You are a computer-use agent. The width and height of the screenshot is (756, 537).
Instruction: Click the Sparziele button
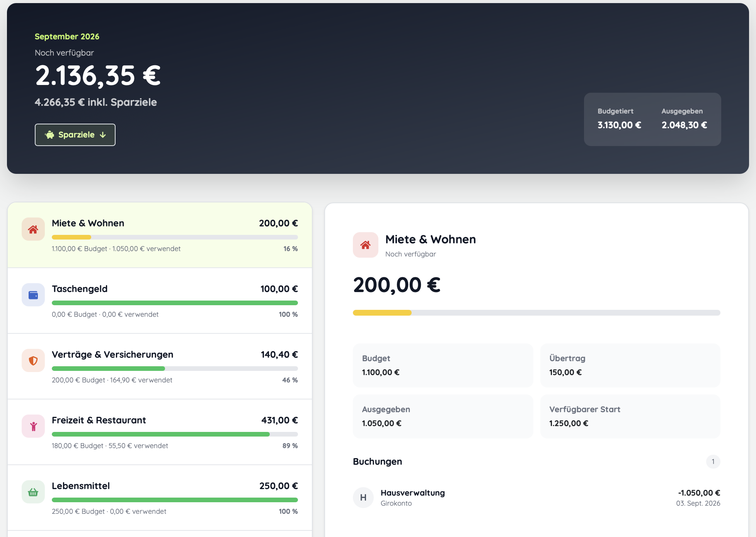click(75, 135)
